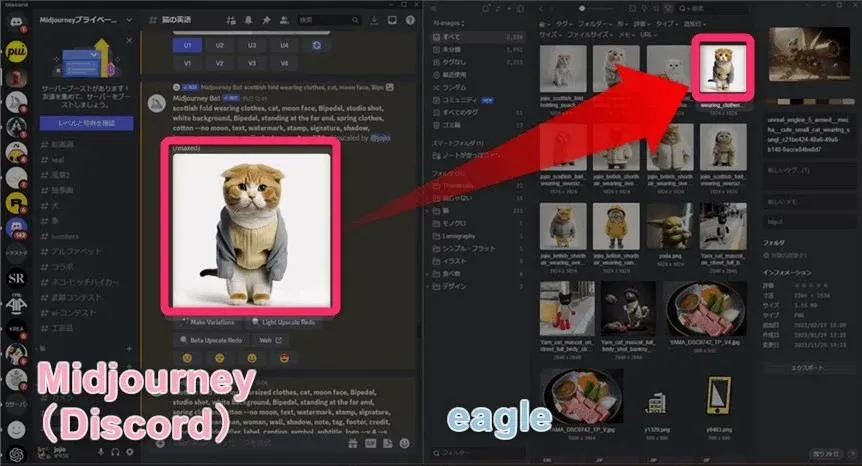Open the タイプ filter dropdown in Eagle
Image resolution: width=862 pixels, height=466 pixels.
(x=666, y=24)
